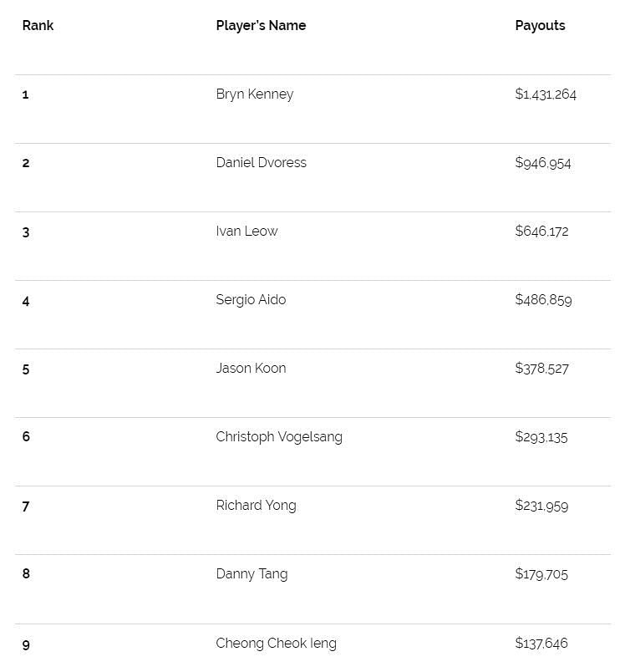Click on Christoph Vogelsang's name
This screenshot has height=672, width=625.
(279, 437)
